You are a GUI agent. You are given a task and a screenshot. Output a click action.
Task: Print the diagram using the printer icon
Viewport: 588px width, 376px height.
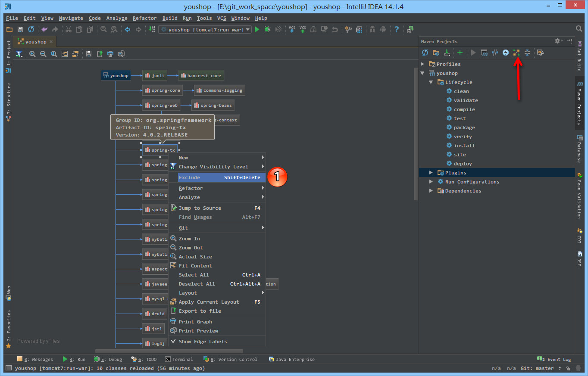pyautogui.click(x=110, y=54)
